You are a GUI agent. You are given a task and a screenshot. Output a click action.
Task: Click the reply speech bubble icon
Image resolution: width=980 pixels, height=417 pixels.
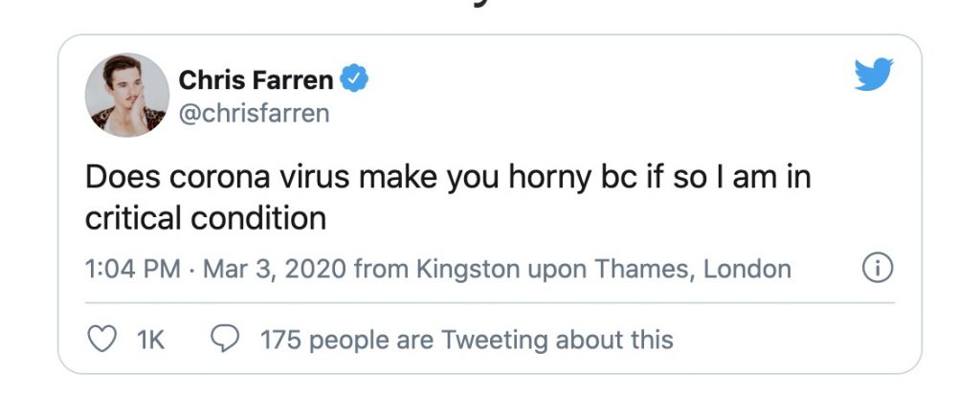(224, 340)
